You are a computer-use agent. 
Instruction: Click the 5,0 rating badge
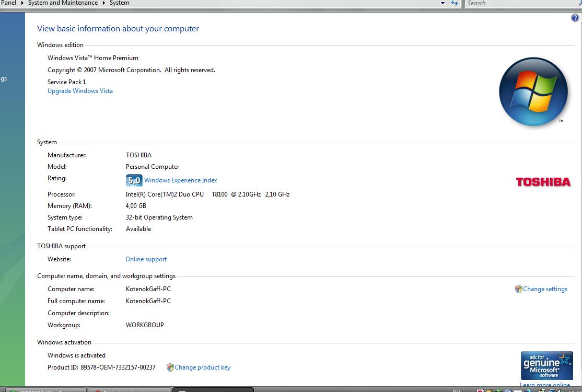click(134, 180)
